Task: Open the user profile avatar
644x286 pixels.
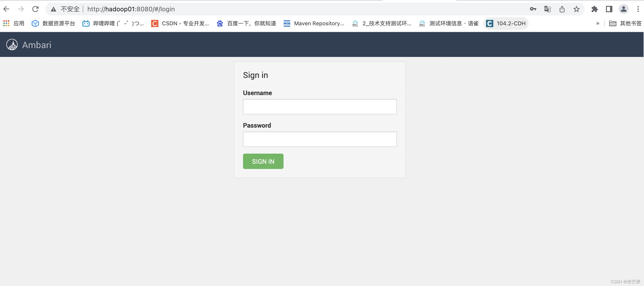Action: pyautogui.click(x=623, y=9)
